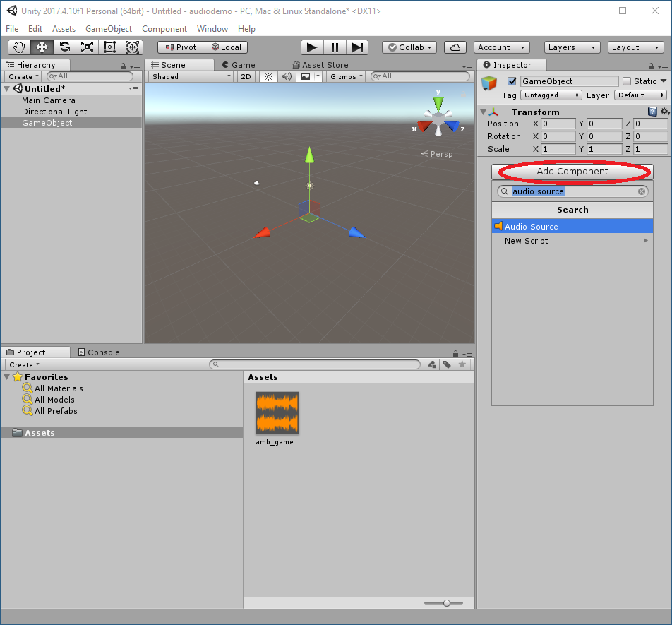Image resolution: width=672 pixels, height=625 pixels.
Task: Toggle 2D scene view mode
Action: [246, 76]
